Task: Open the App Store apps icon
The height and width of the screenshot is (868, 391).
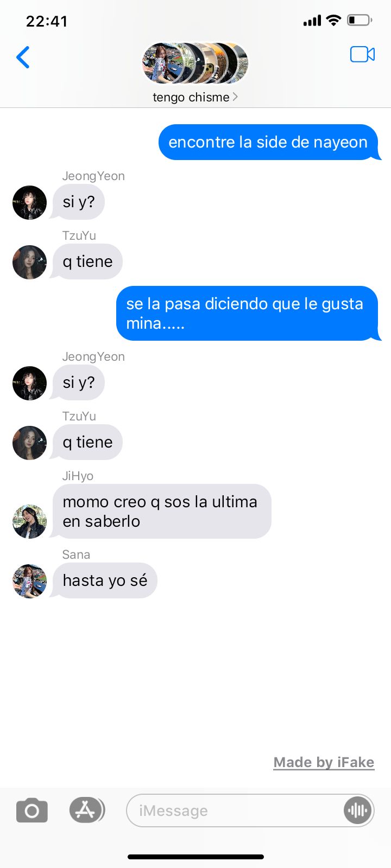Action: coord(86,810)
